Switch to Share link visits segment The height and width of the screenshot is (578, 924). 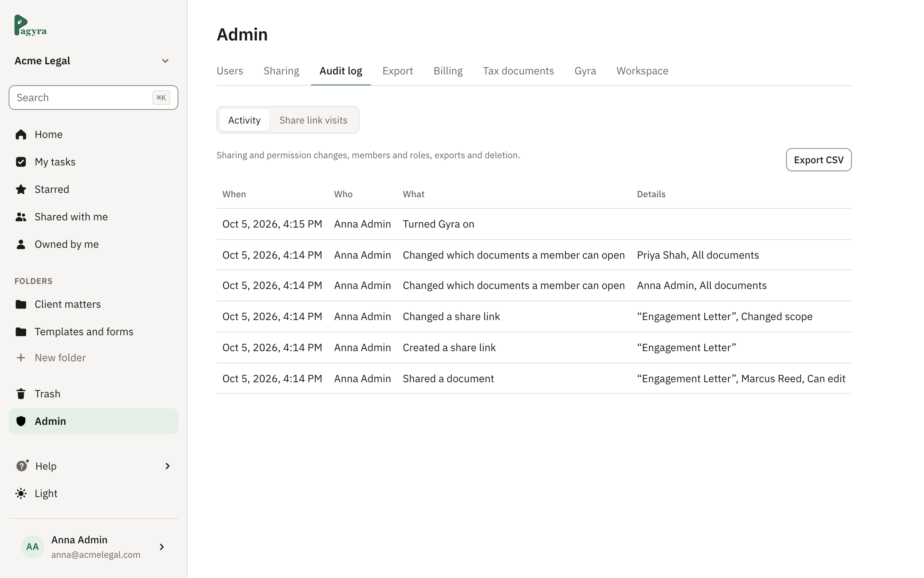pos(313,120)
